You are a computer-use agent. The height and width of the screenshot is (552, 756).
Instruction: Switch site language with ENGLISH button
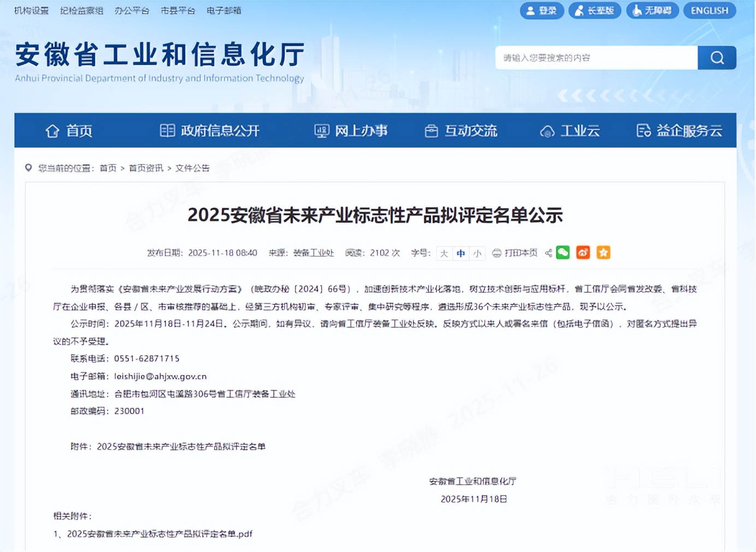(x=709, y=10)
